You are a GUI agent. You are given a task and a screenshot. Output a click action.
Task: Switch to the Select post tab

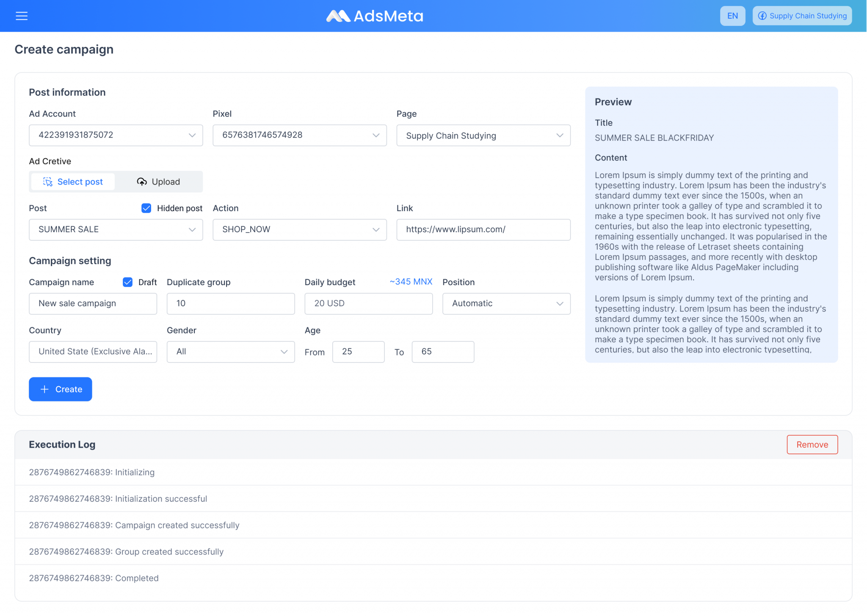pyautogui.click(x=73, y=182)
